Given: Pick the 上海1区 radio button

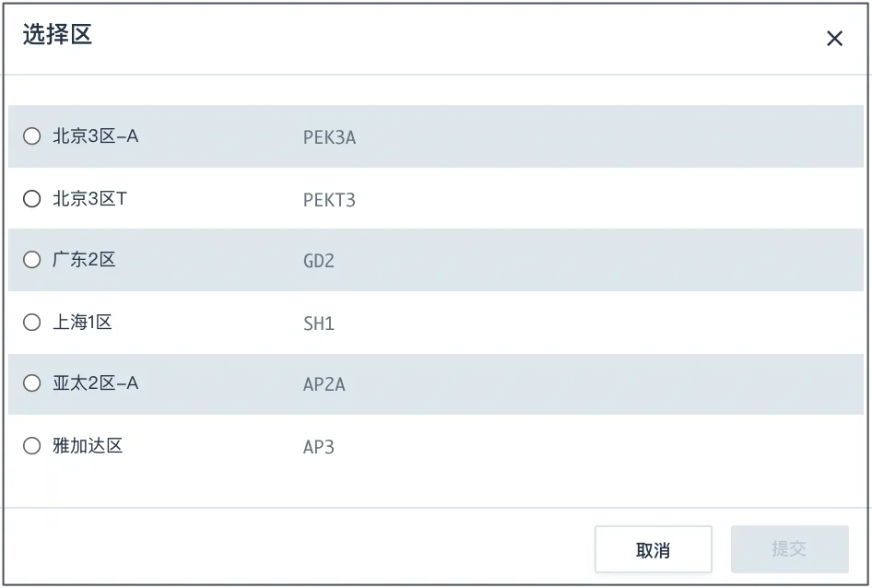Looking at the screenshot, I should [x=32, y=323].
